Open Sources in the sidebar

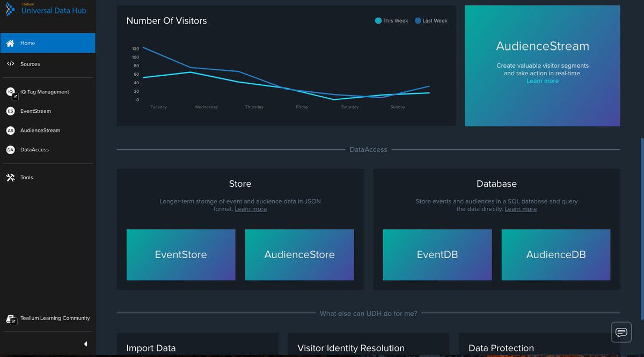(48, 64)
